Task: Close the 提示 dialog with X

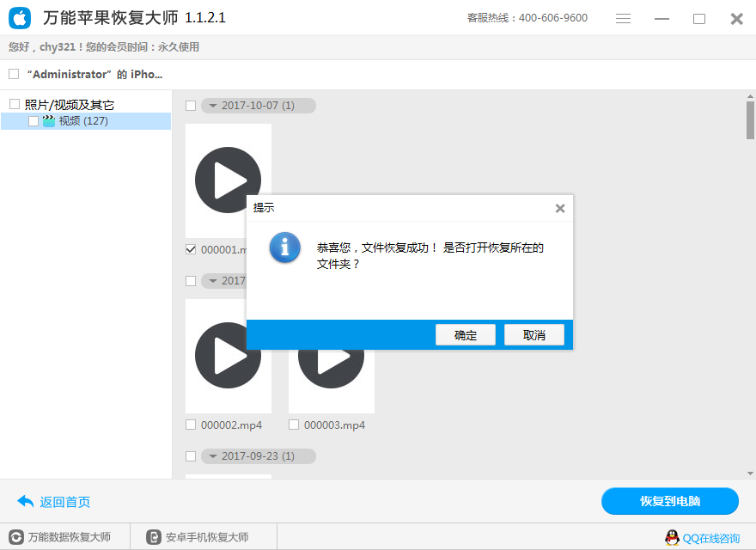Action: point(560,209)
